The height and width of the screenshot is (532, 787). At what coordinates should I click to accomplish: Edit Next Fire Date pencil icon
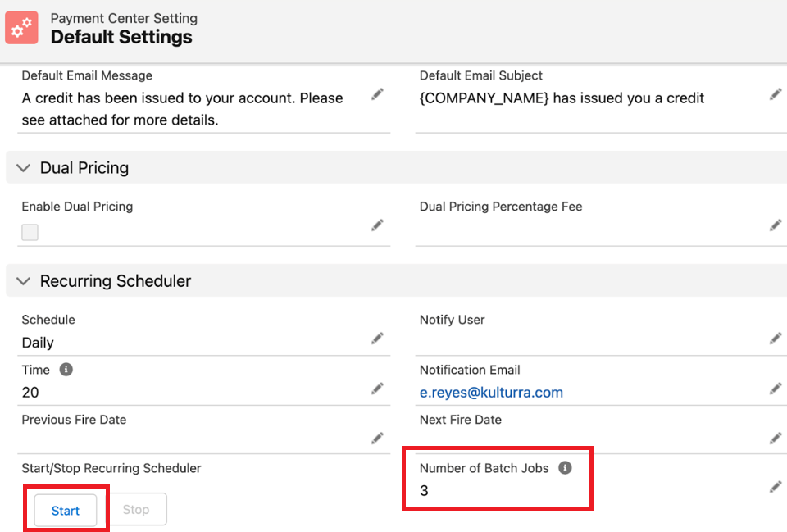point(775,438)
